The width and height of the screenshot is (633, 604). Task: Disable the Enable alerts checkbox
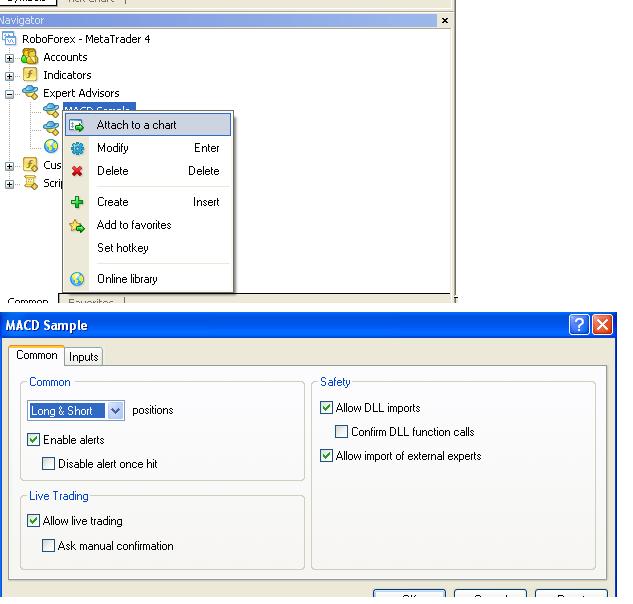[x=35, y=440]
